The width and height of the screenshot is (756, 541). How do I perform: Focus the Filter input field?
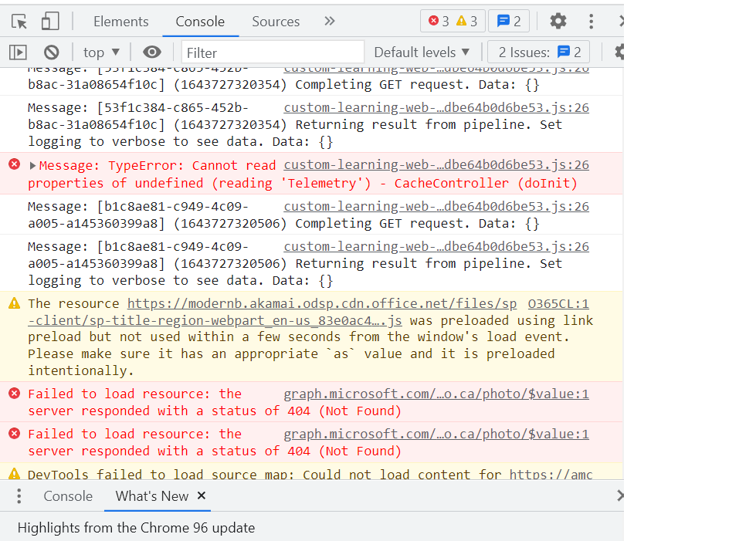(x=273, y=52)
